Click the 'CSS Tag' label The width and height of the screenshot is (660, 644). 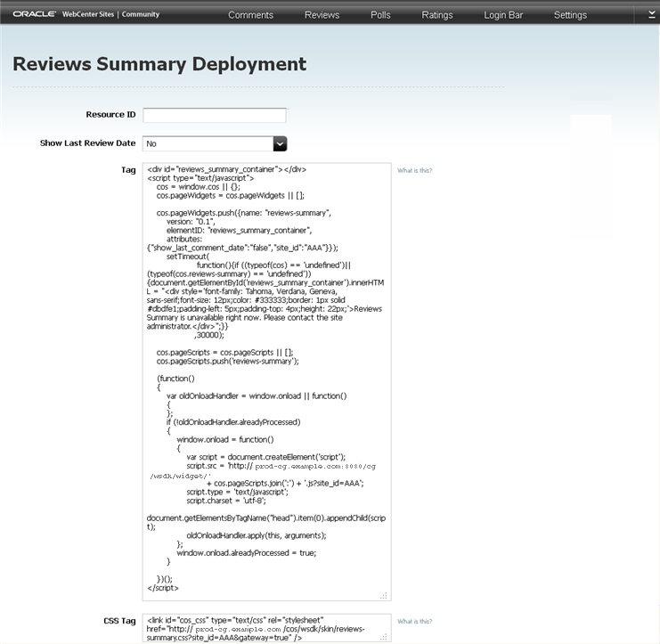[x=119, y=621]
